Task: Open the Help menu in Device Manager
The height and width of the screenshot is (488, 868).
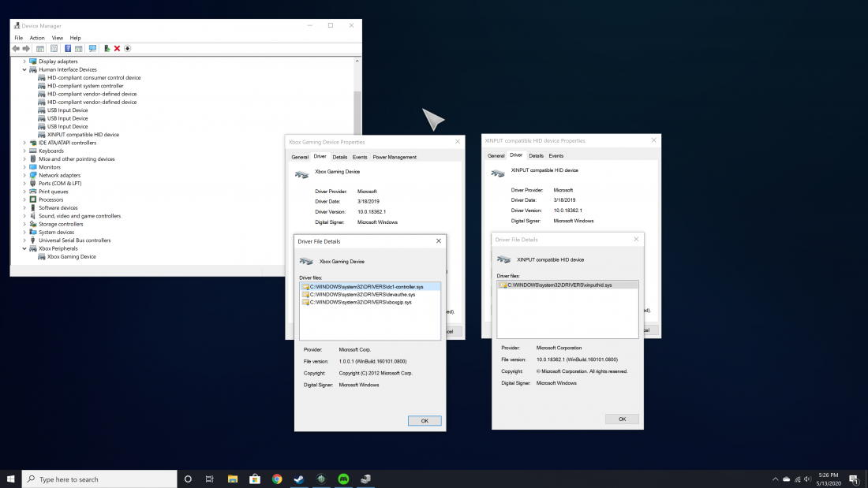Action: point(75,38)
